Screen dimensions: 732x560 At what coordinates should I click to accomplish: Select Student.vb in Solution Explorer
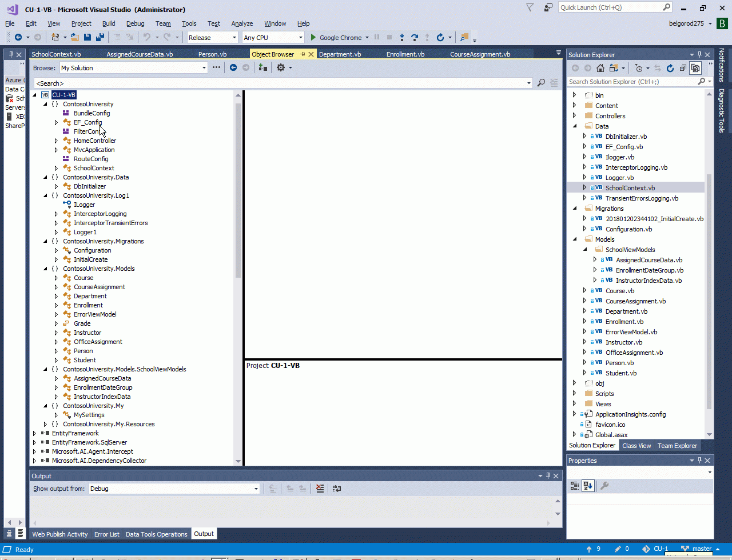(621, 373)
